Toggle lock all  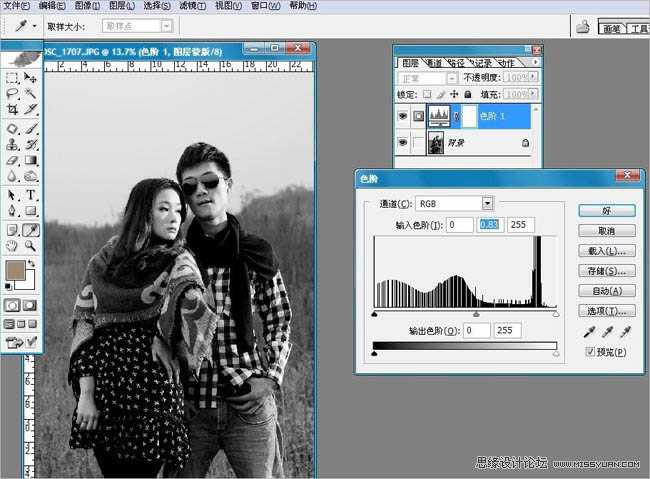point(468,95)
